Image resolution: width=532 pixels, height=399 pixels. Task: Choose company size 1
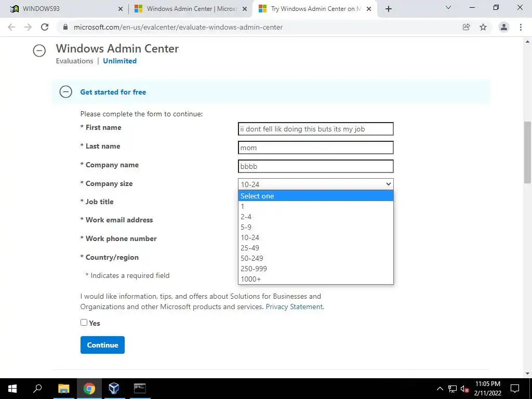(315, 206)
